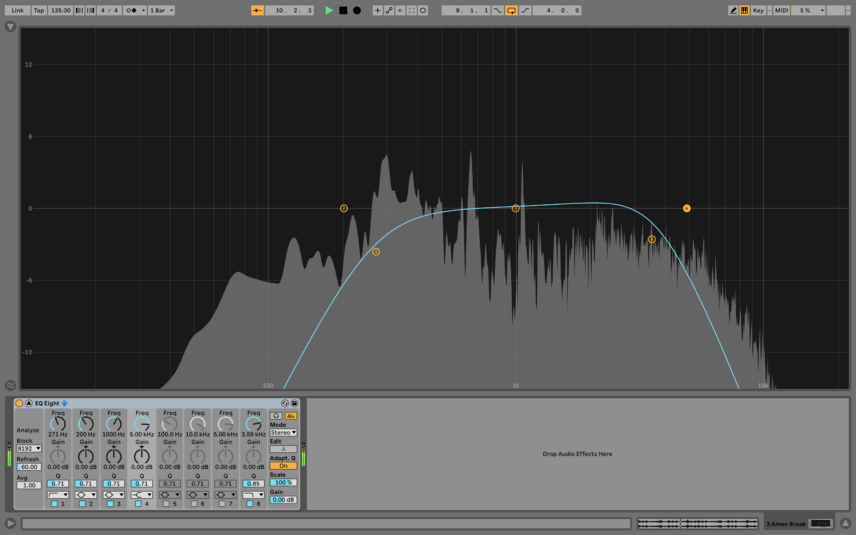Toggle filter band 8 activator
This screenshot has height=535, width=856.
point(249,504)
